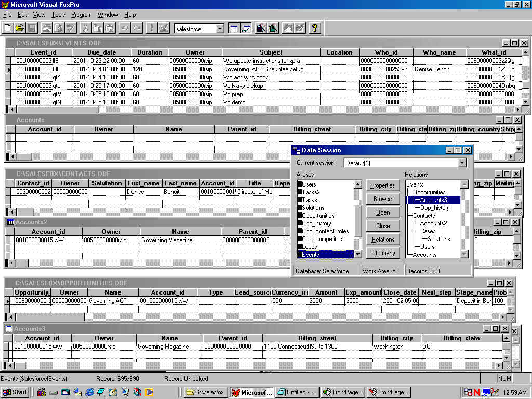The height and width of the screenshot is (399, 532).
Task: Click the Properties button in Data Session
Action: [x=383, y=185]
